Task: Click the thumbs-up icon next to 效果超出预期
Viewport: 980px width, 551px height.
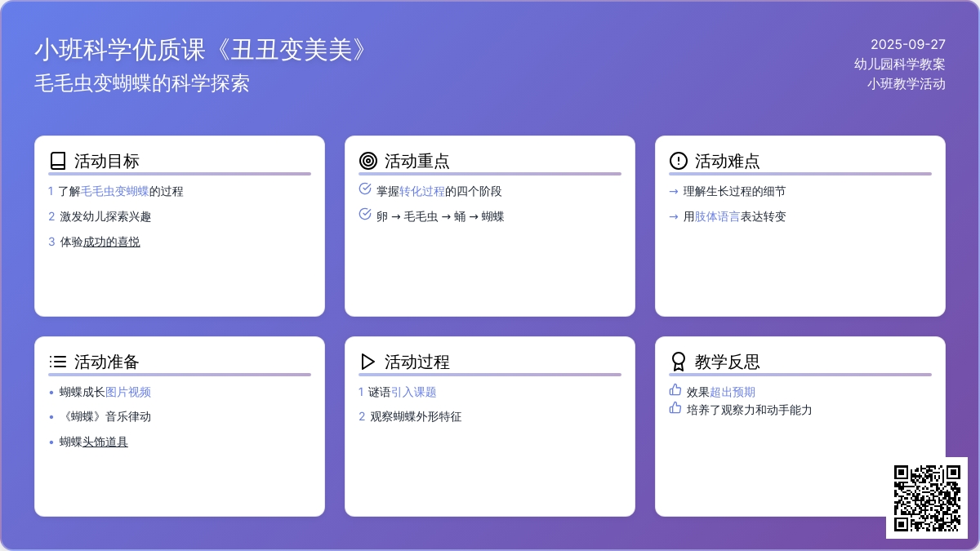Action: [675, 390]
